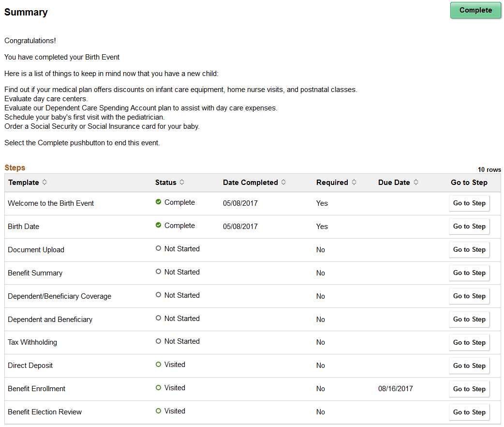Click the Steps section heading
This screenshot has height=427, width=504.
tap(15, 168)
